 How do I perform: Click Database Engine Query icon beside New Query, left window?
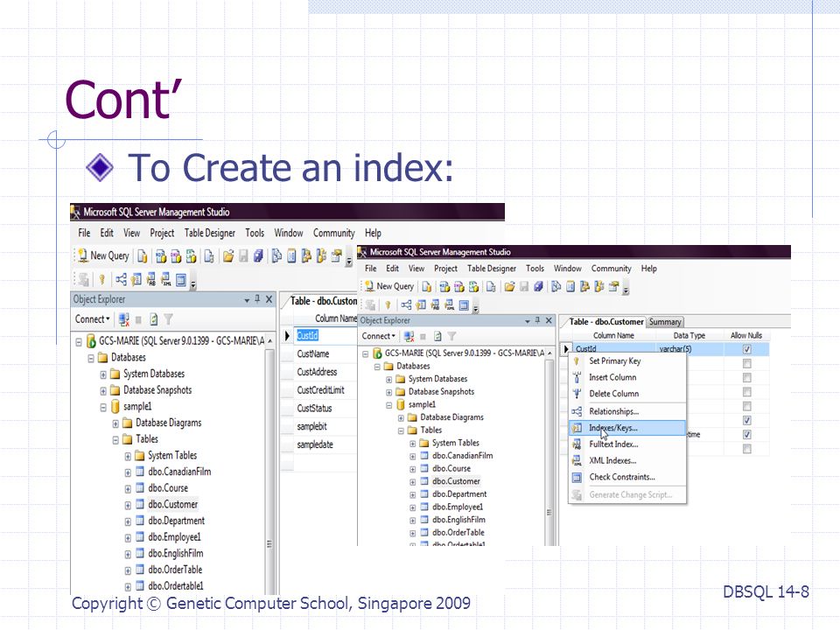coord(142,256)
